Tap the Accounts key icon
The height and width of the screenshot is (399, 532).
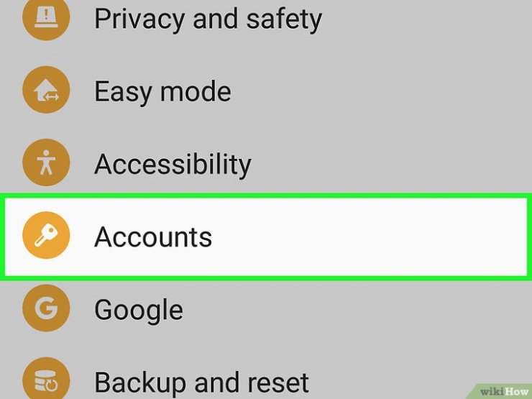click(46, 235)
